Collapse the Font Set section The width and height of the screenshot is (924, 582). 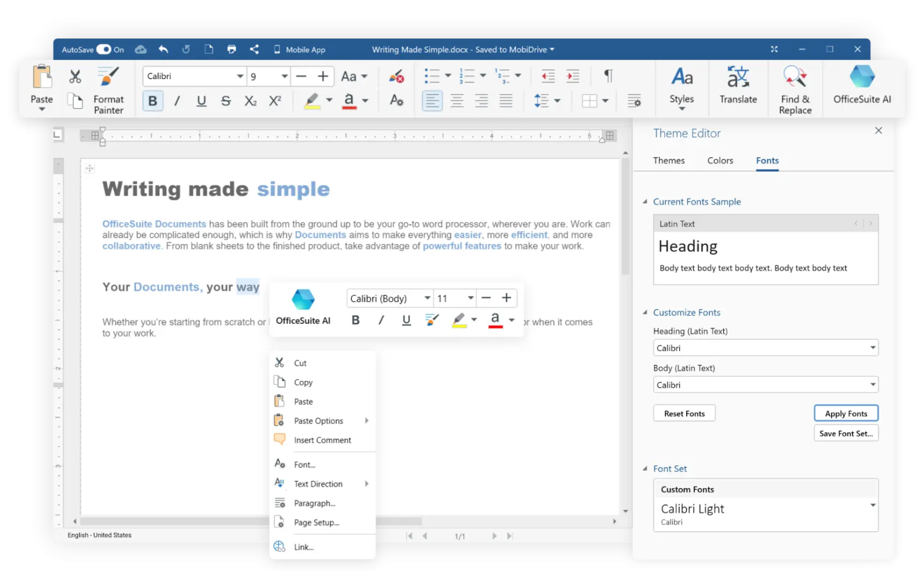[645, 469]
